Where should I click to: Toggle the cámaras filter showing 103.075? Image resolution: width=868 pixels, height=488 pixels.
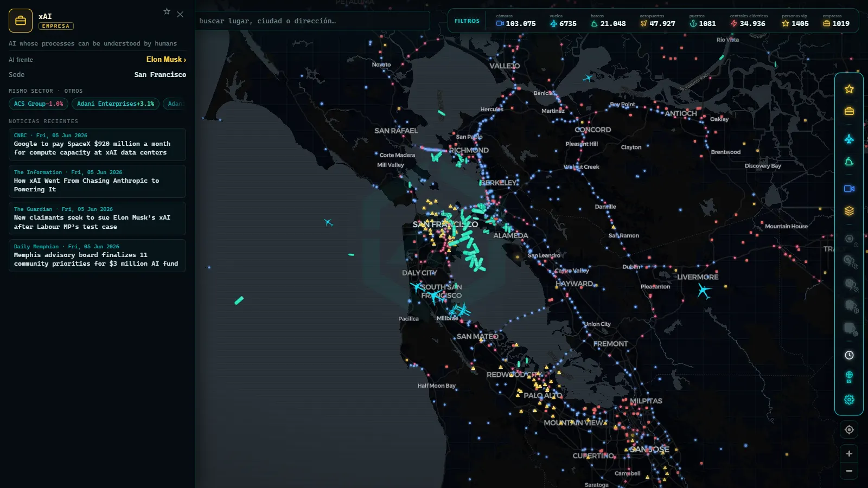(x=516, y=21)
